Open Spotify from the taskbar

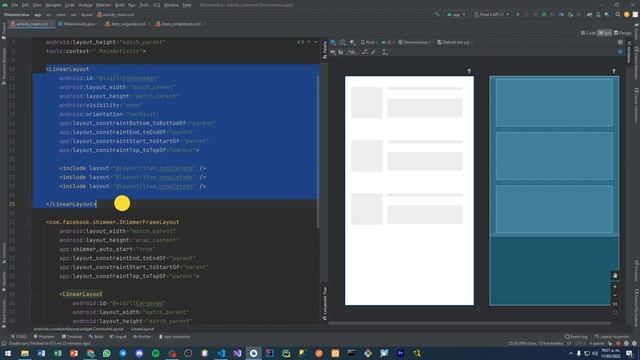[156, 353]
